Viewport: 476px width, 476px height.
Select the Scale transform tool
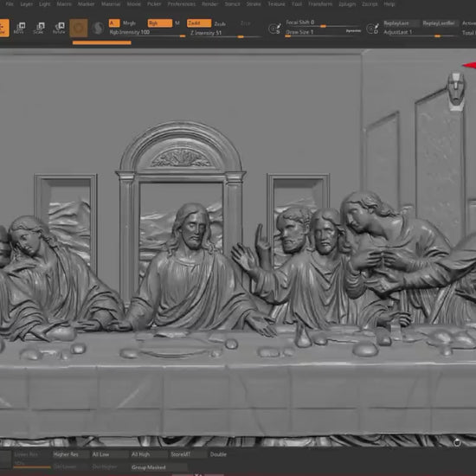(x=39, y=28)
